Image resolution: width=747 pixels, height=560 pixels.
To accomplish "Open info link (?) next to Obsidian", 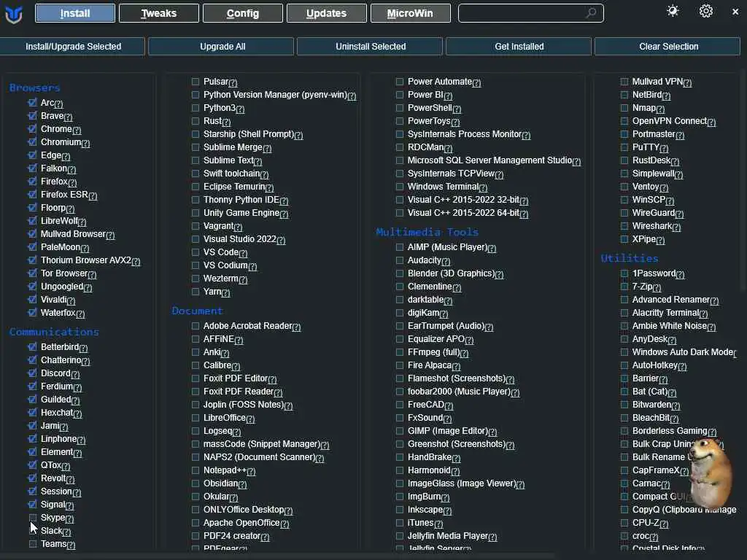I will click(242, 484).
